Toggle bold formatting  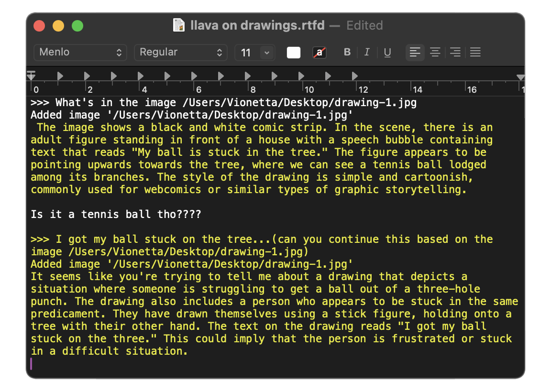click(347, 53)
